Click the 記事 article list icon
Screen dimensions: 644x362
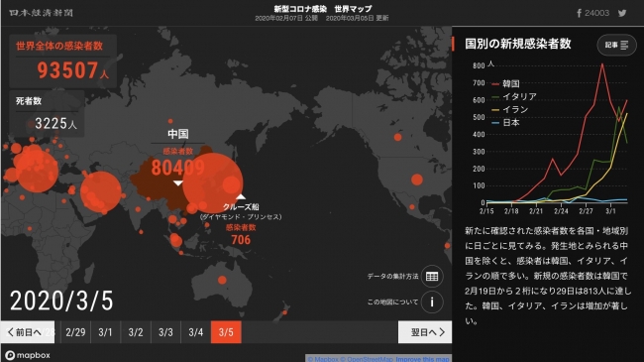[x=616, y=45]
